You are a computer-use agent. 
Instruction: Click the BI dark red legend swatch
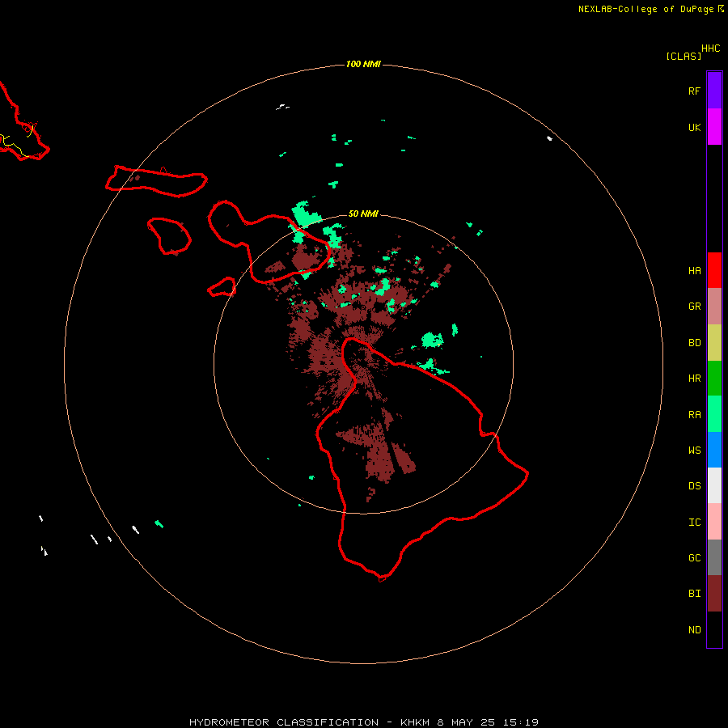714,594
